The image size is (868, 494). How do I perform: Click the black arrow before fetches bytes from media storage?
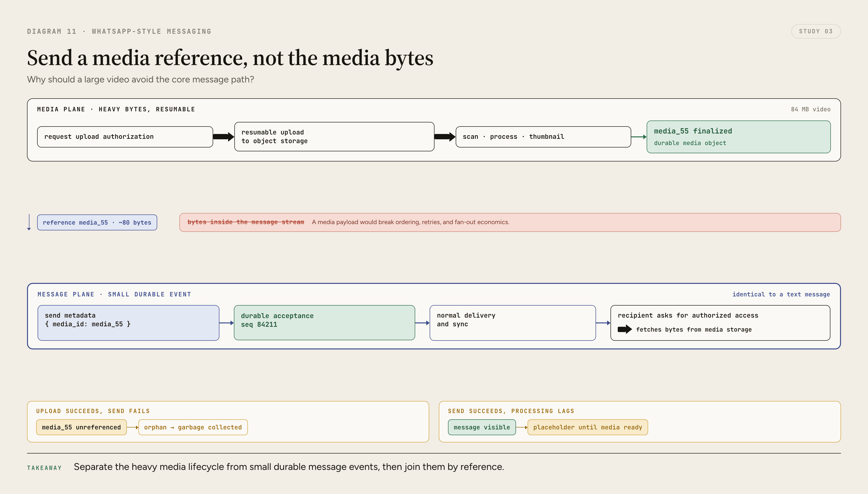click(x=625, y=329)
